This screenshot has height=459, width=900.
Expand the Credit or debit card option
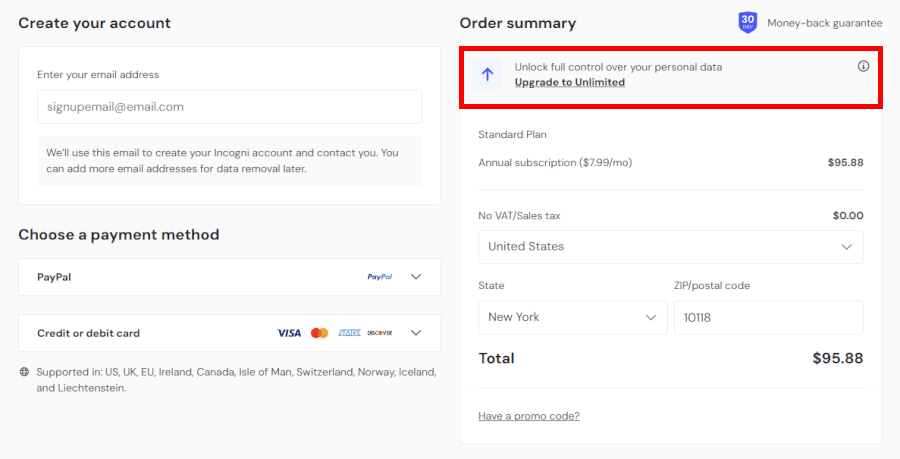tap(417, 333)
